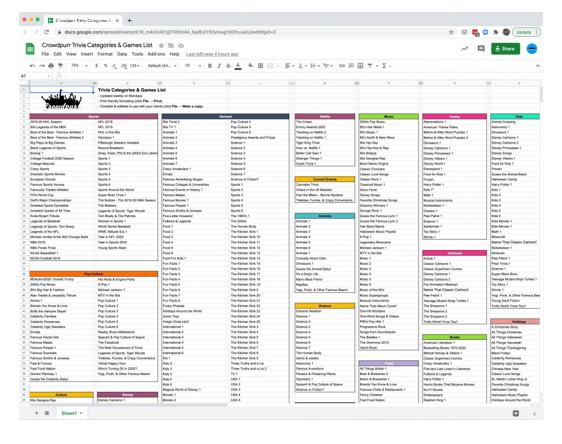The height and width of the screenshot is (444, 562).
Task: Insert a comment from the toolbar
Action: click(x=351, y=66)
